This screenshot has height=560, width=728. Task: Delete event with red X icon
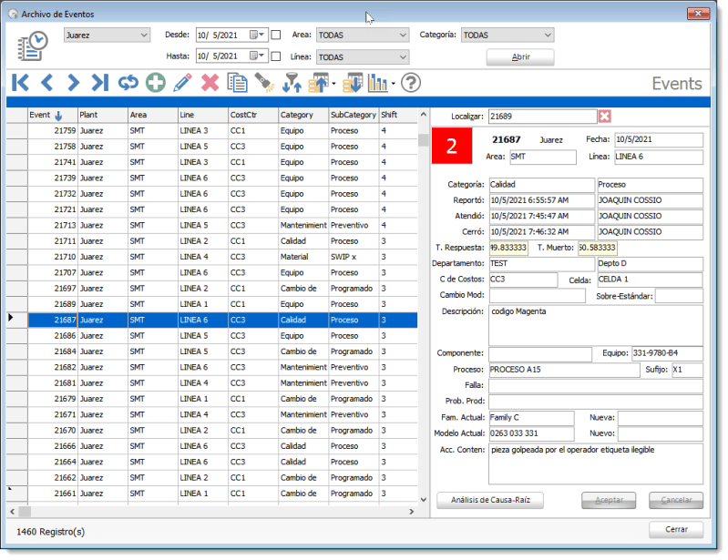pos(210,83)
